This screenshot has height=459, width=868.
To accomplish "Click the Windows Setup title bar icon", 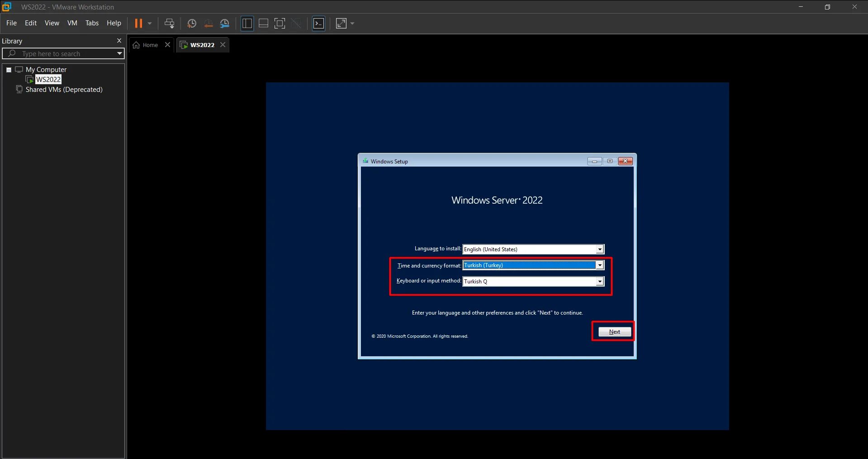I will [365, 161].
